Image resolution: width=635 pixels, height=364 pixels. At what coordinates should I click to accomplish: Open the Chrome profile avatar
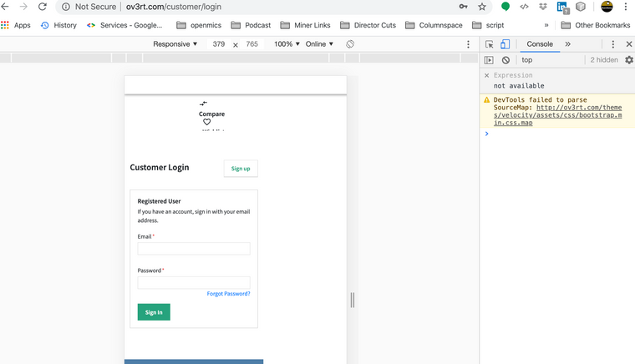tap(607, 7)
